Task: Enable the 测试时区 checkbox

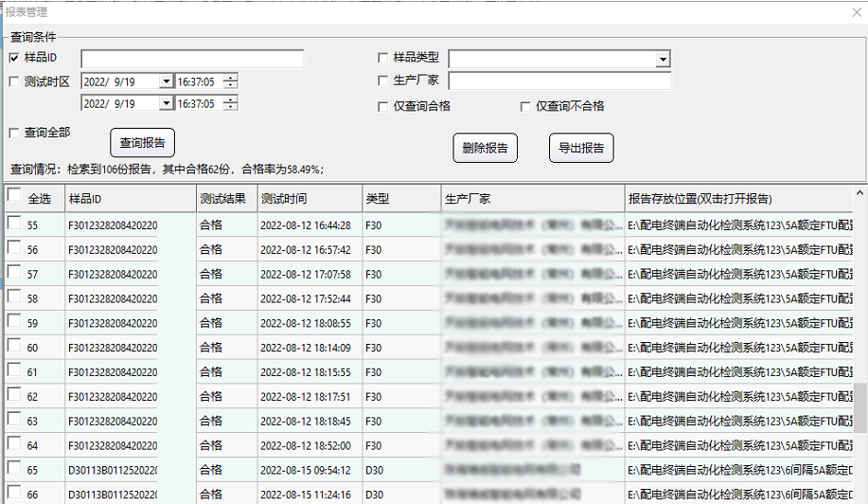Action: point(14,81)
